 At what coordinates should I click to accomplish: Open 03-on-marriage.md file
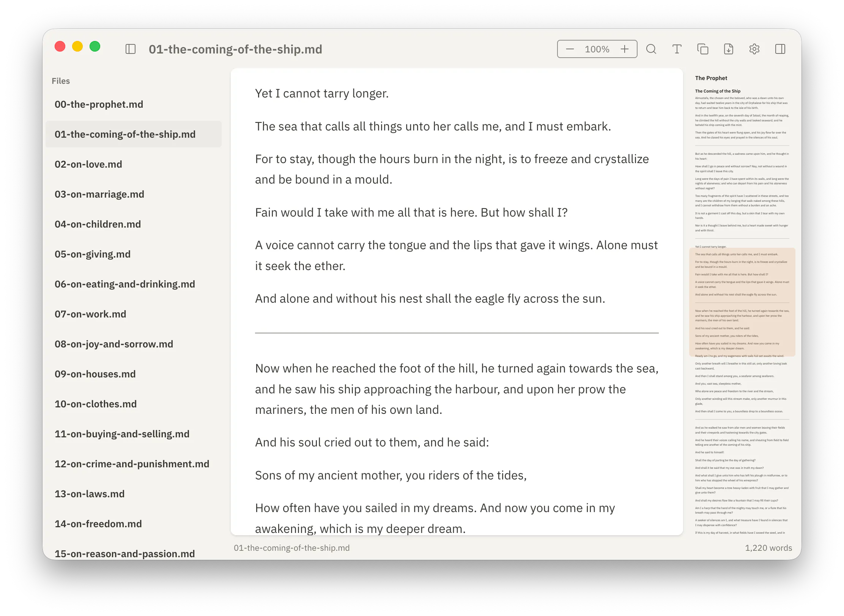point(134,194)
